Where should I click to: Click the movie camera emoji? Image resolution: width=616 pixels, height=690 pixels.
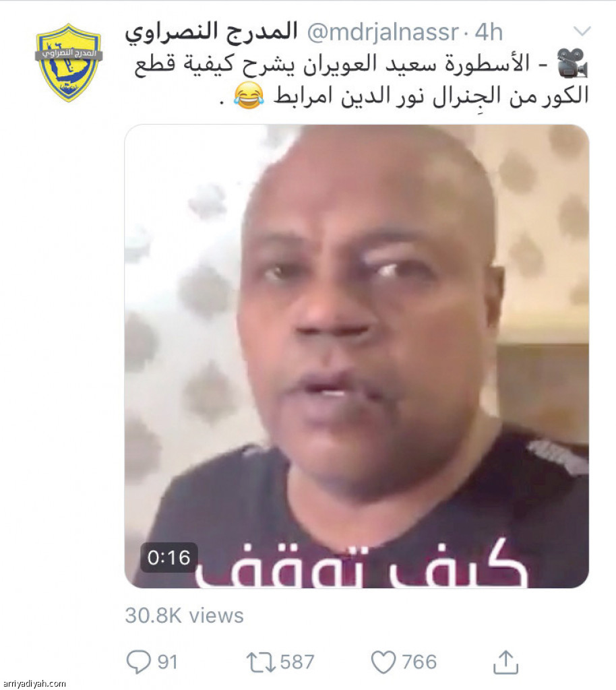point(572,63)
